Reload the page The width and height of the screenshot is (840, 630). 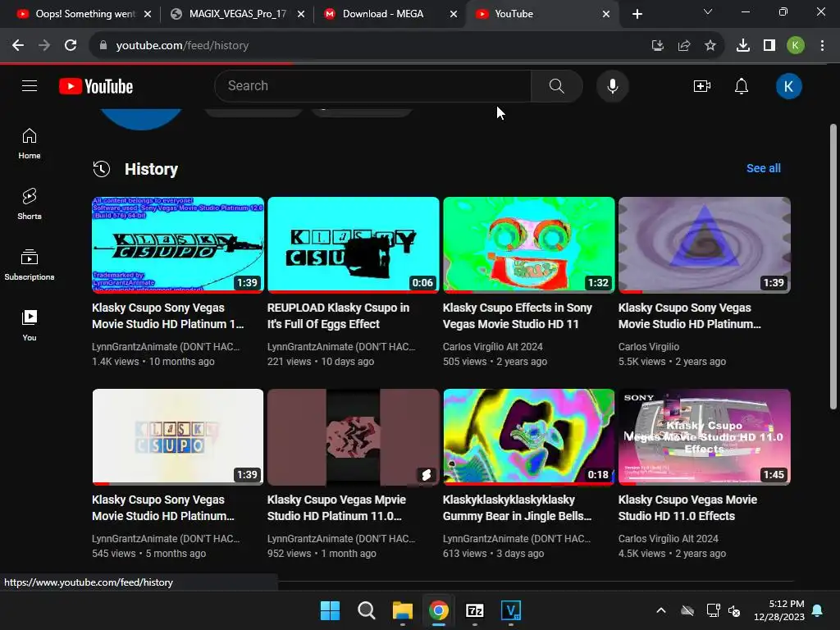tap(71, 46)
